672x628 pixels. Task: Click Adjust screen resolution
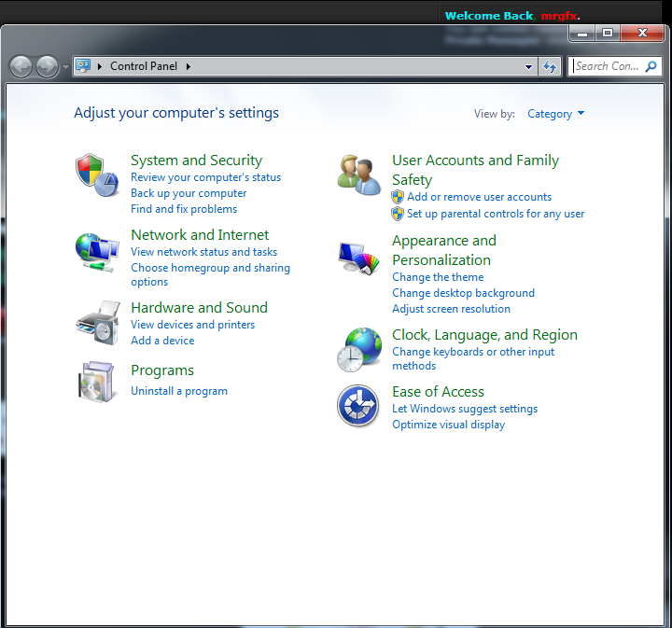(452, 309)
